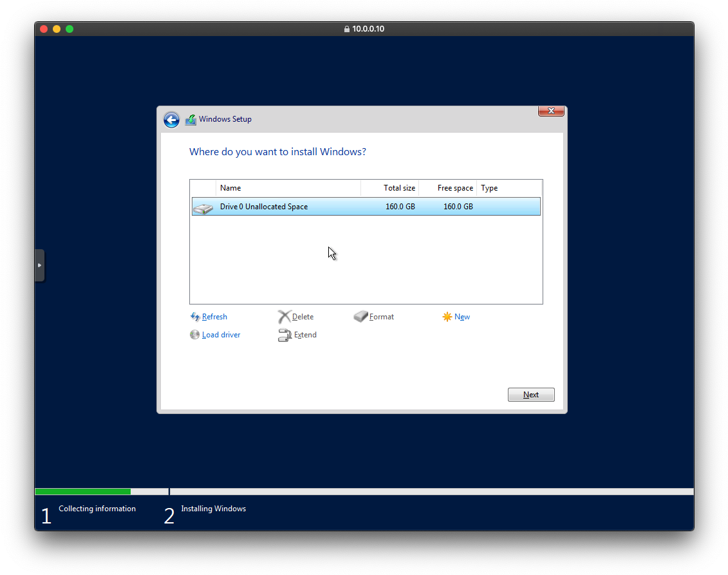
Task: Click the lock icon beside 10.0.0.10
Action: coord(347,29)
